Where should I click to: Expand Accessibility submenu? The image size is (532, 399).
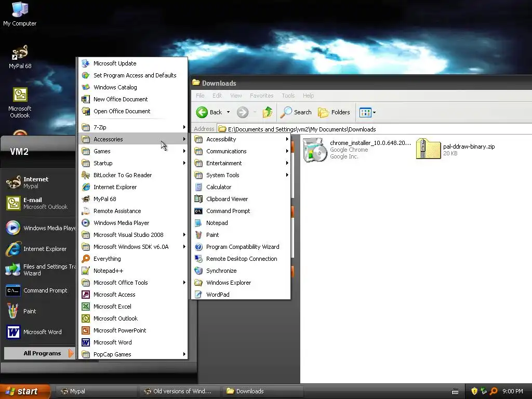[241, 139]
